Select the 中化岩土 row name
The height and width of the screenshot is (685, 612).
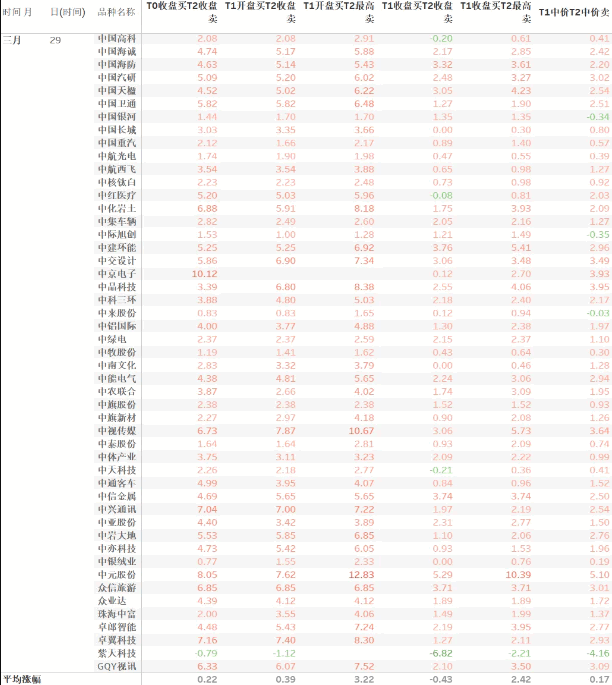coord(117,209)
